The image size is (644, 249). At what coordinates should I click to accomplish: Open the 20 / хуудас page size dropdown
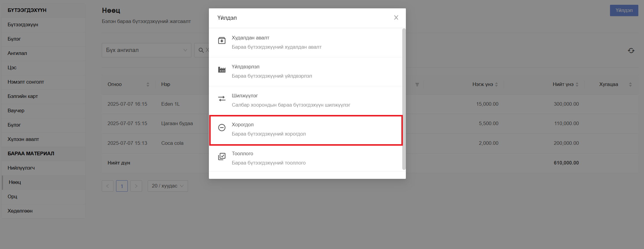point(168,186)
